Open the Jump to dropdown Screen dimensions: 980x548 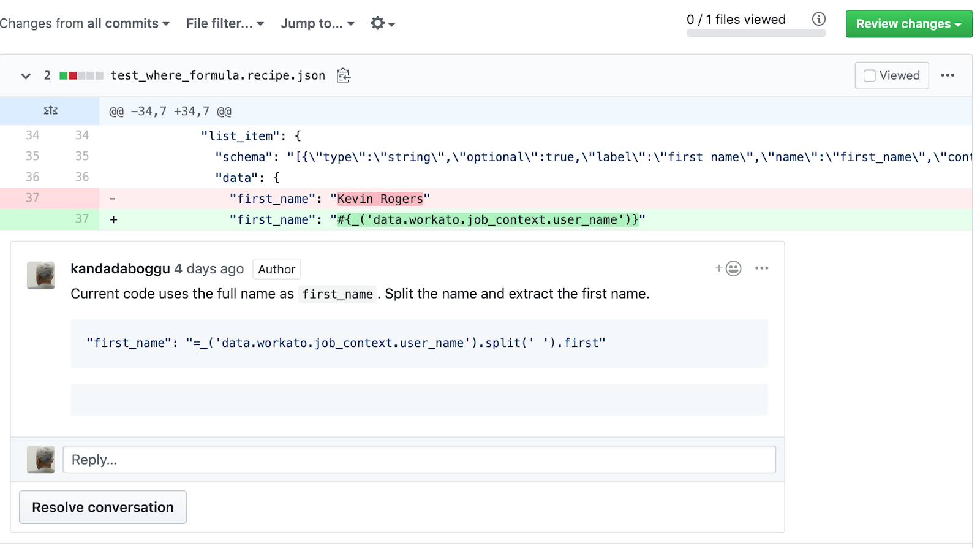pyautogui.click(x=317, y=23)
